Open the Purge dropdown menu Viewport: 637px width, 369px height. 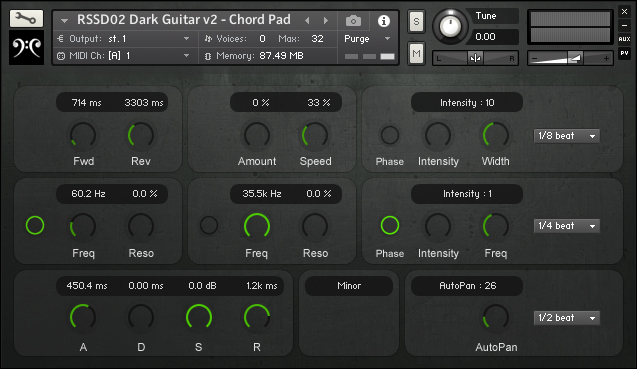[x=367, y=39]
